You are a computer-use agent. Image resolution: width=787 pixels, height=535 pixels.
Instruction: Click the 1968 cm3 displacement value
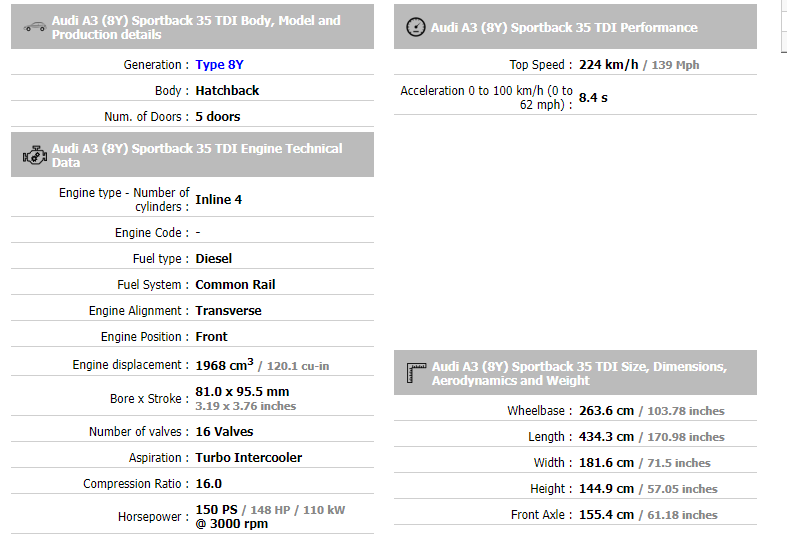(224, 365)
